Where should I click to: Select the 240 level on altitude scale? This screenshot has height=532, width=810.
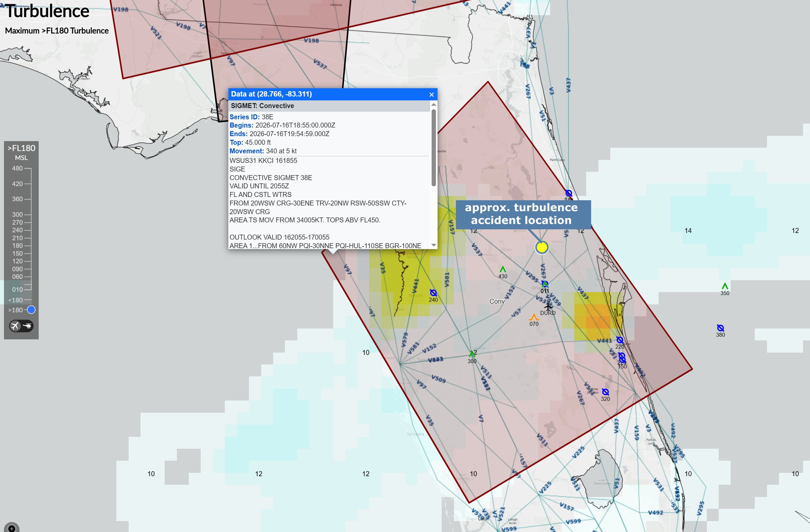(x=17, y=230)
